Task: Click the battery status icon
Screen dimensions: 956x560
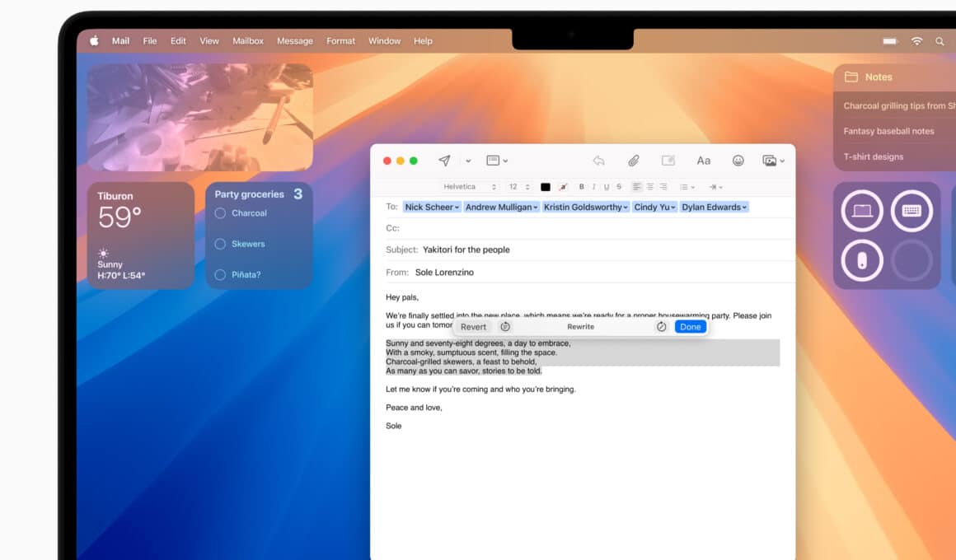Action: [x=890, y=41]
